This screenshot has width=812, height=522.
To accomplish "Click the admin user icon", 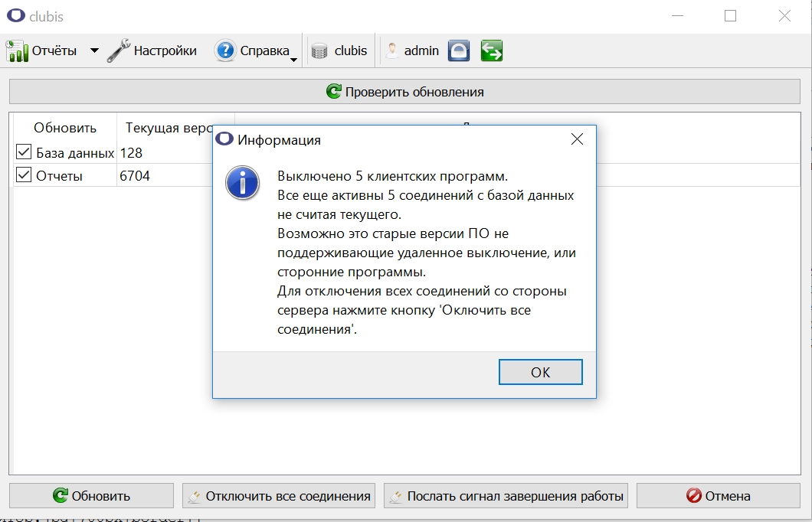I will [x=392, y=51].
